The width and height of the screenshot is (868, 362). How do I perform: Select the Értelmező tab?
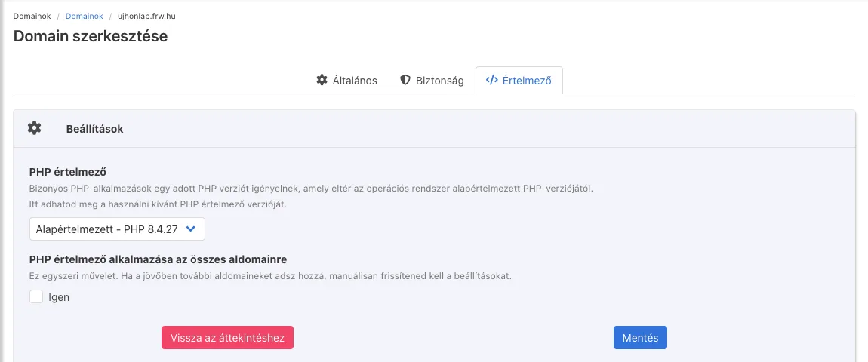[x=519, y=80]
